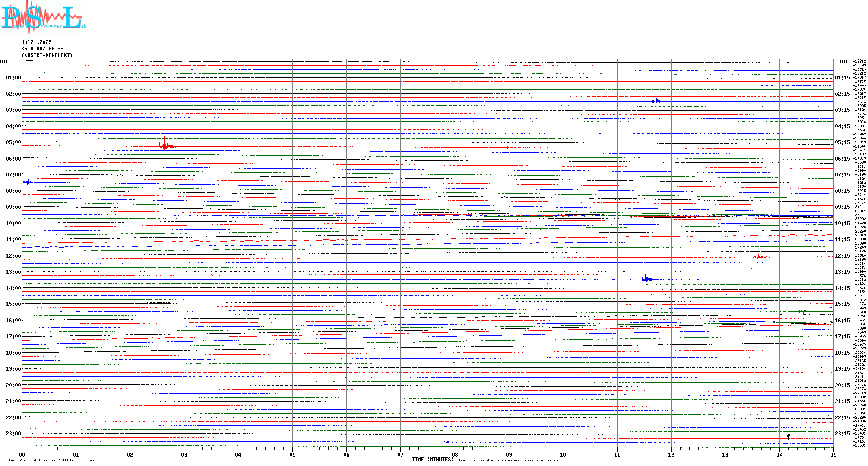Click the (KASTRI-KANALAKI) station name

(x=47, y=55)
